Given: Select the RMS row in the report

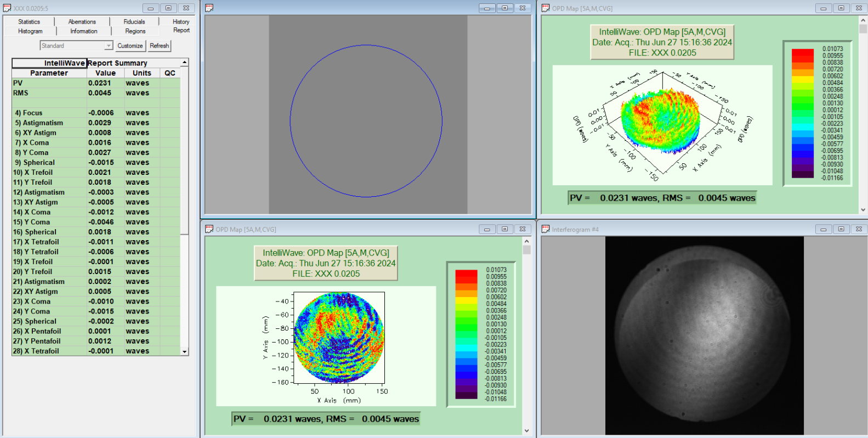Looking at the screenshot, I should [96, 93].
